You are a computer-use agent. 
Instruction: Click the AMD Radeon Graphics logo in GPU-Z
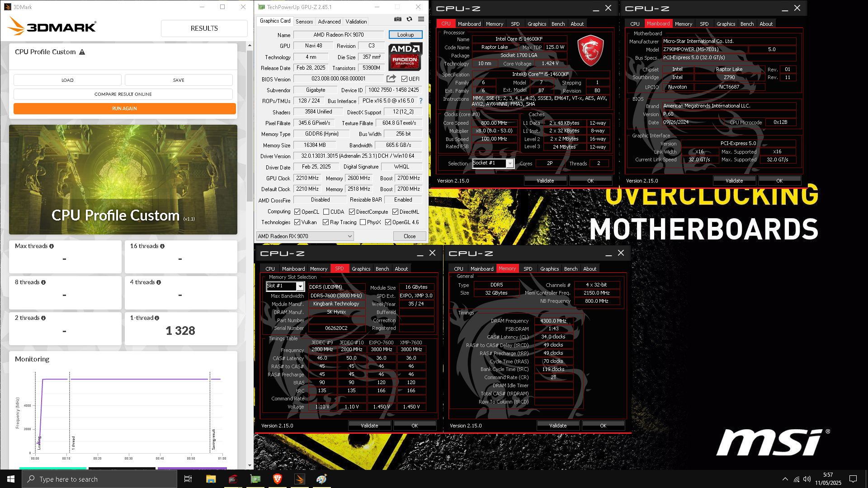(405, 56)
